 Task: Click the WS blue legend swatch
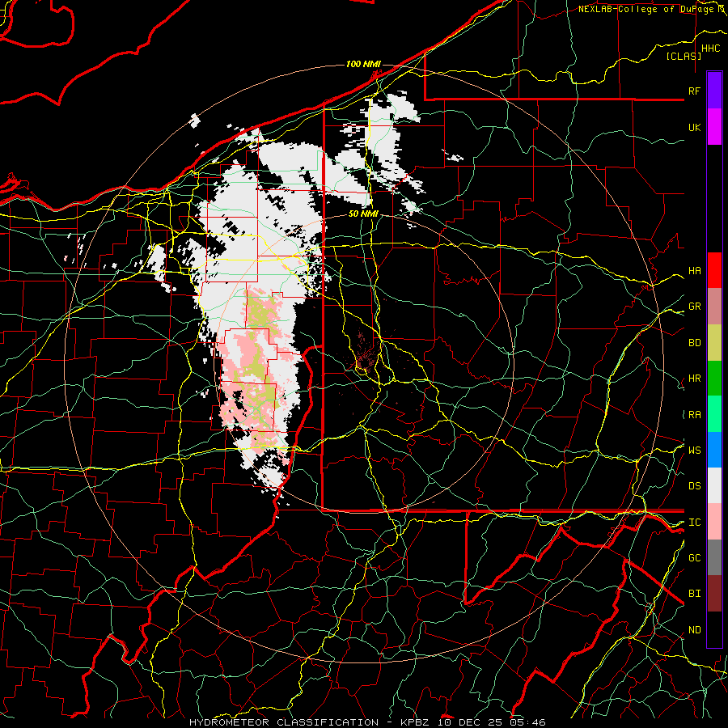click(714, 450)
